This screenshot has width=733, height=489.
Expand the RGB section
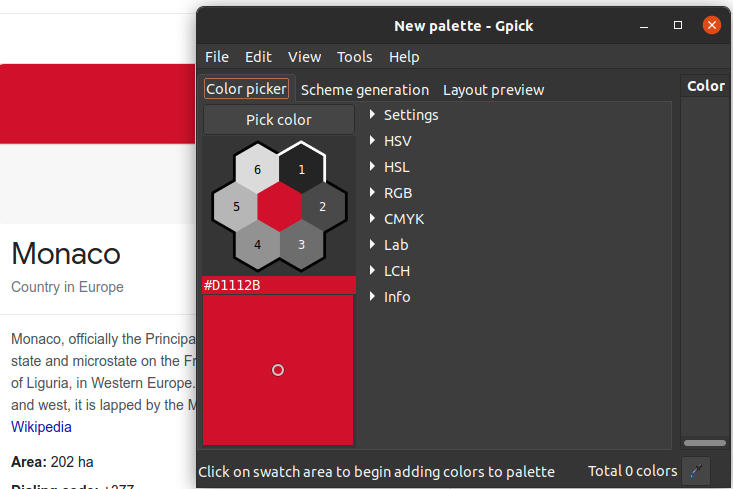tap(391, 193)
